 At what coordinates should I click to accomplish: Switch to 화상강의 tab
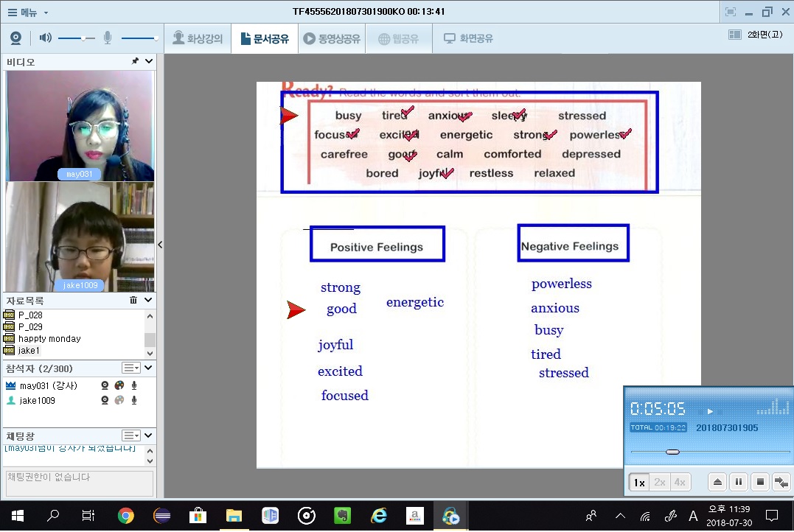[x=198, y=38]
